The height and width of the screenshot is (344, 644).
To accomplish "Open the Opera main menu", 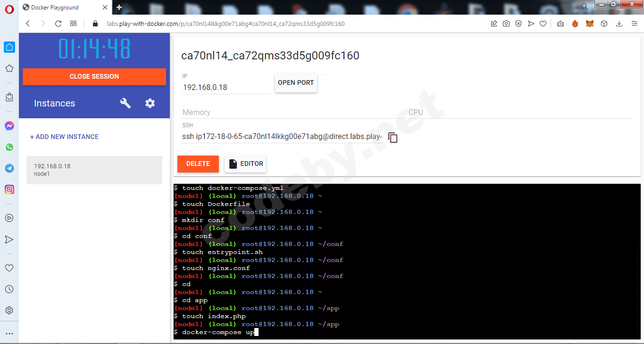I will [9, 8].
